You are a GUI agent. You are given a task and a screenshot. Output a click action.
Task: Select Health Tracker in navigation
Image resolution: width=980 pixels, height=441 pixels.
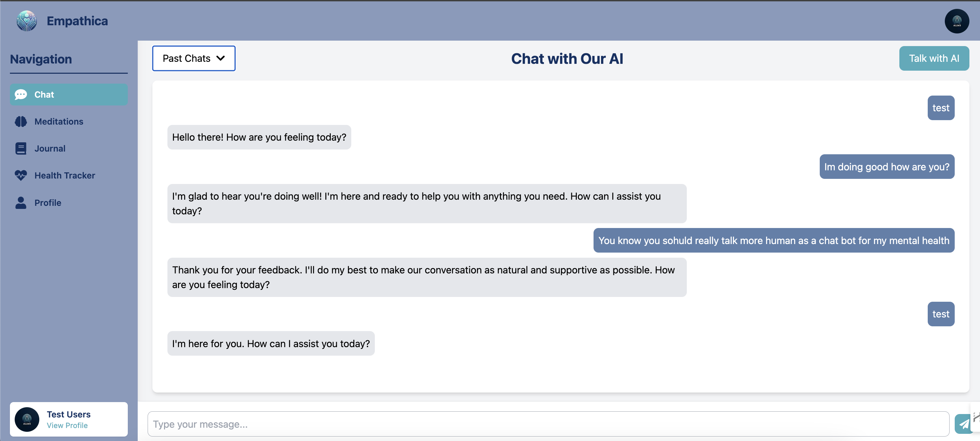65,175
